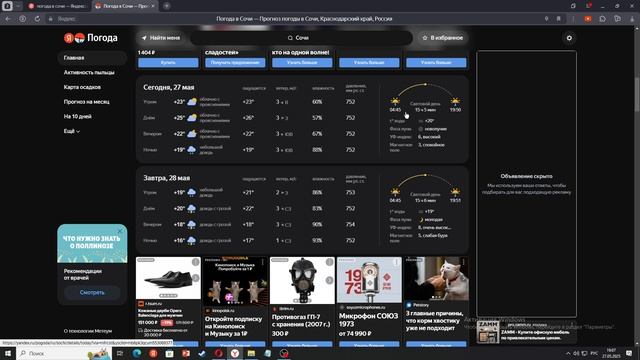Open Карта осадков in the sidebar

[82, 87]
